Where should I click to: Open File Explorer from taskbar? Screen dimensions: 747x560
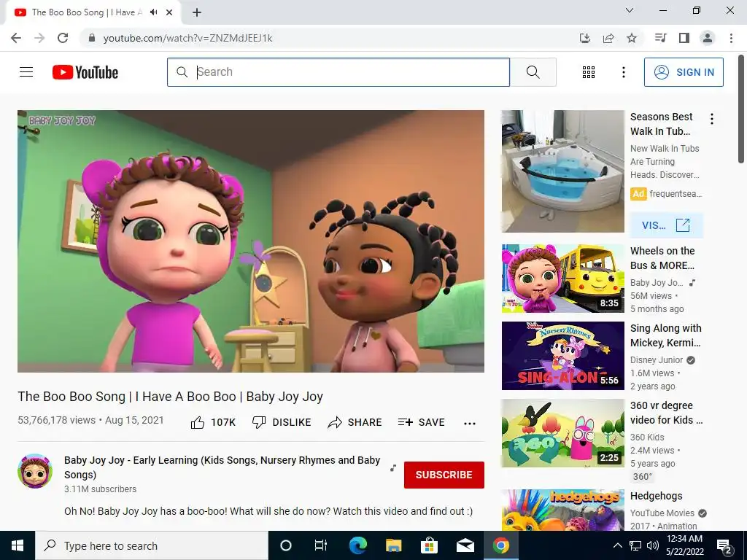click(x=393, y=545)
